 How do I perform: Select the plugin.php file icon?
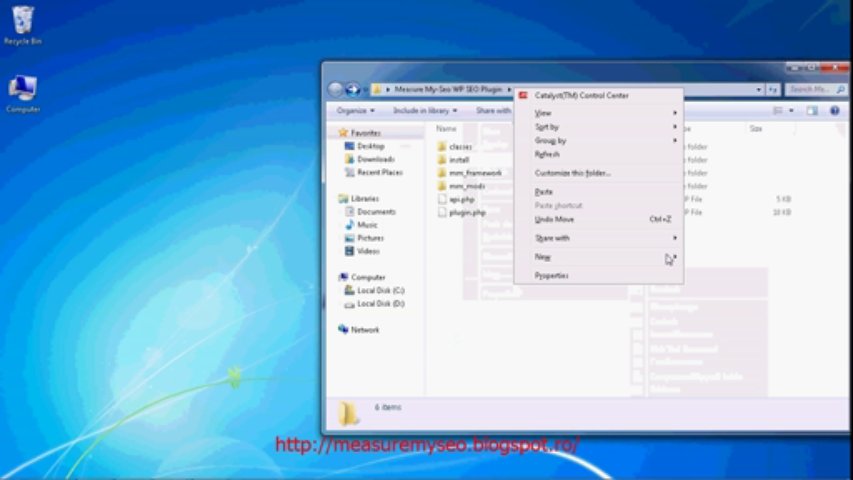point(442,212)
